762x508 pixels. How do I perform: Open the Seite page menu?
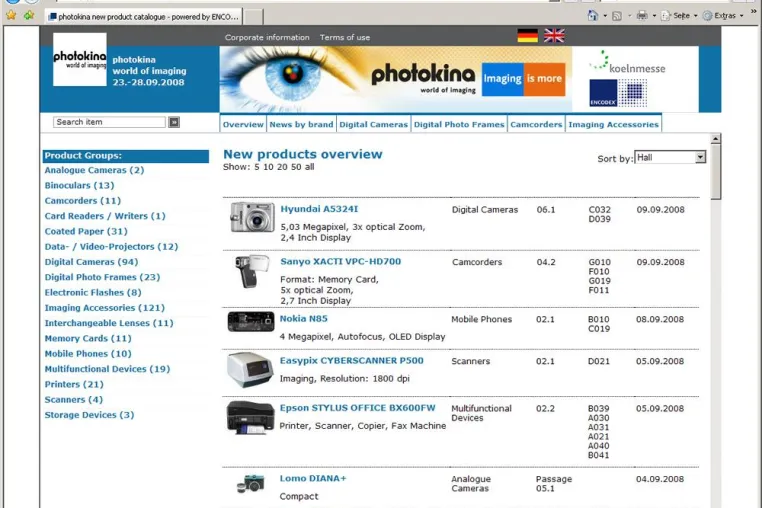click(681, 16)
